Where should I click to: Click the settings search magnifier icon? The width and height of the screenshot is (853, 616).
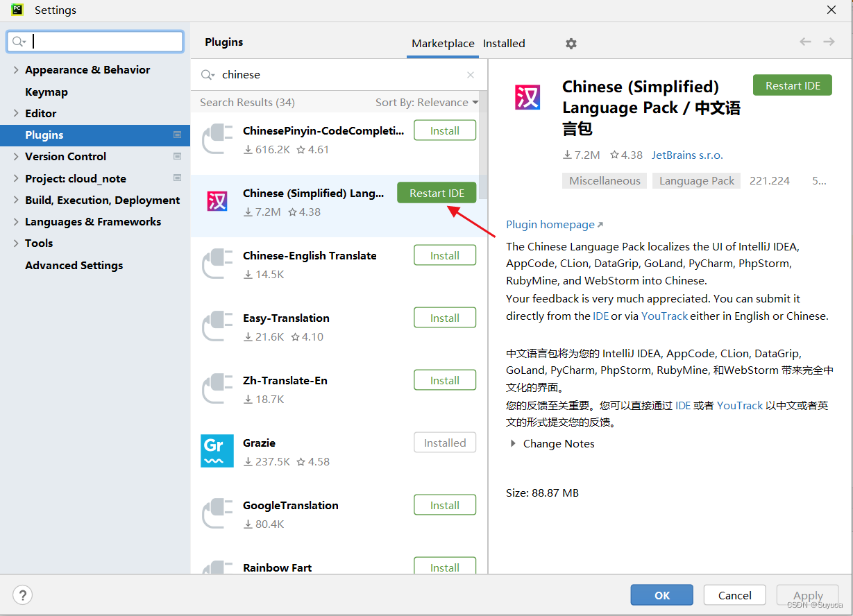(19, 42)
